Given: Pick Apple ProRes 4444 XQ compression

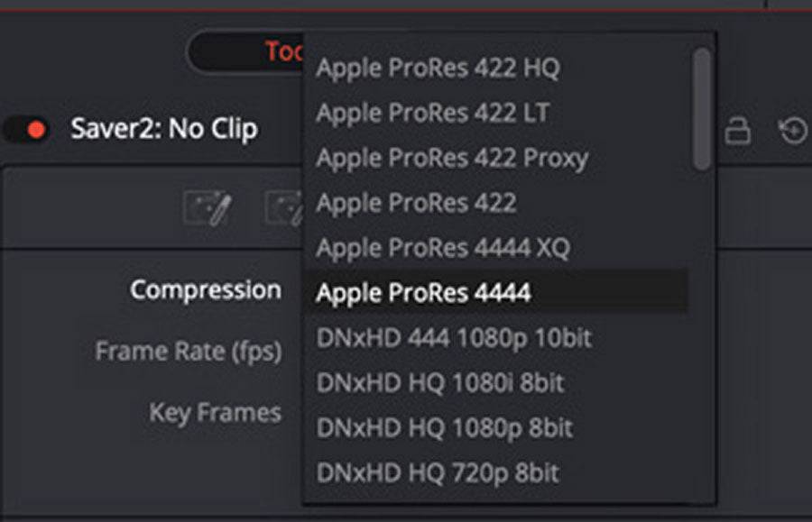Looking at the screenshot, I should 443,248.
